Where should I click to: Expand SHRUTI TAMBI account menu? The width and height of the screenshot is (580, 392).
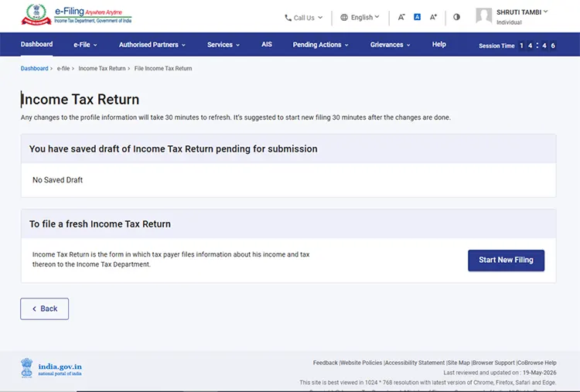click(x=521, y=12)
